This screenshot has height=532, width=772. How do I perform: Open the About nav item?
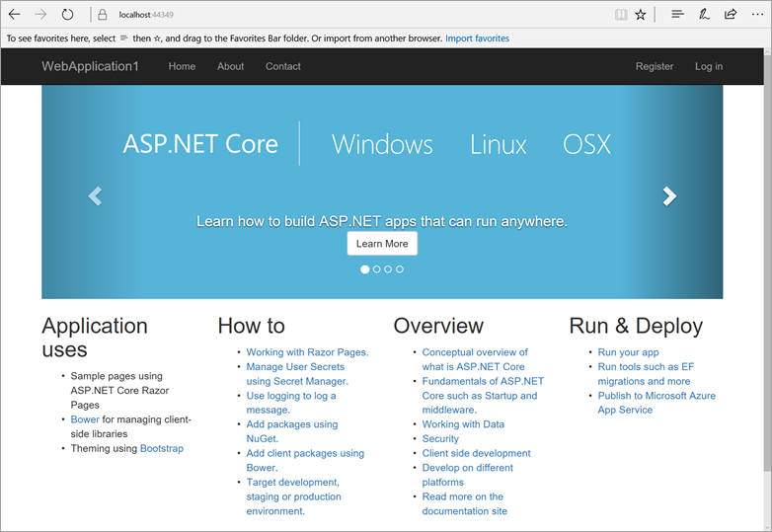[x=230, y=66]
